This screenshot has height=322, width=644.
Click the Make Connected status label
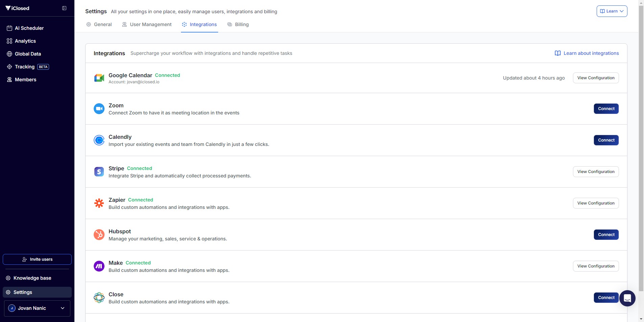[138, 263]
